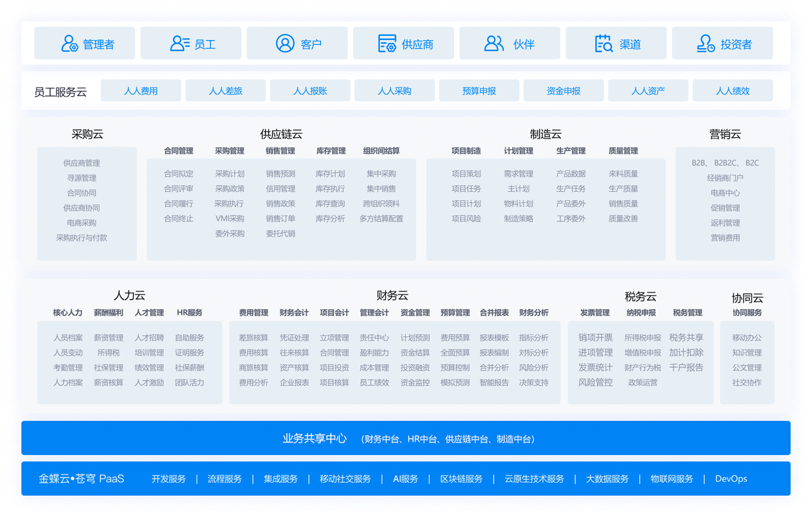Image resolution: width=812 pixels, height=517 pixels.
Task: Click the 渠道 calendar-search icon
Action: point(603,43)
